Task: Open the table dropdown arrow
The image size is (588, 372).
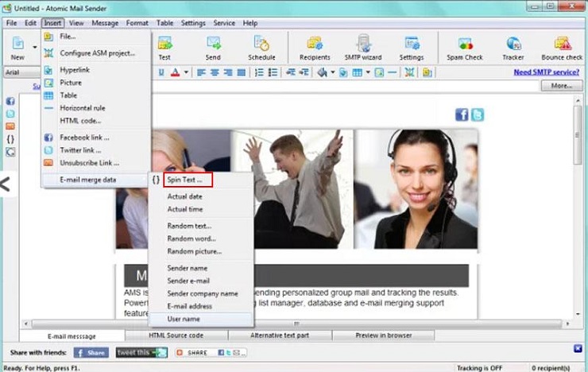Action: point(368,72)
